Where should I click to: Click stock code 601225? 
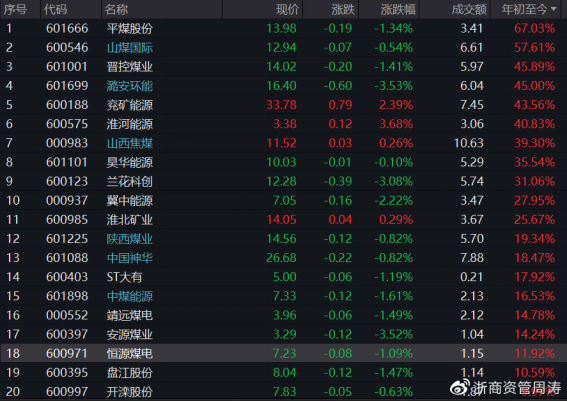click(67, 239)
